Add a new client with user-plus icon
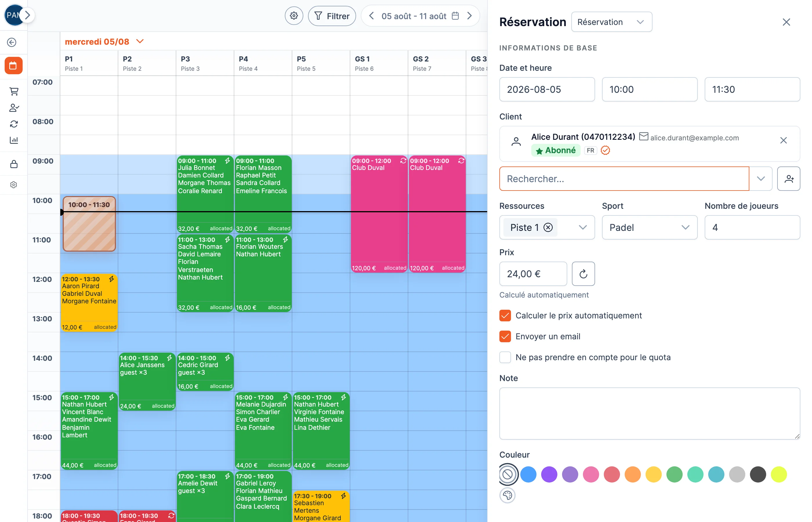Screen dimensions: 812x522 tap(789, 179)
